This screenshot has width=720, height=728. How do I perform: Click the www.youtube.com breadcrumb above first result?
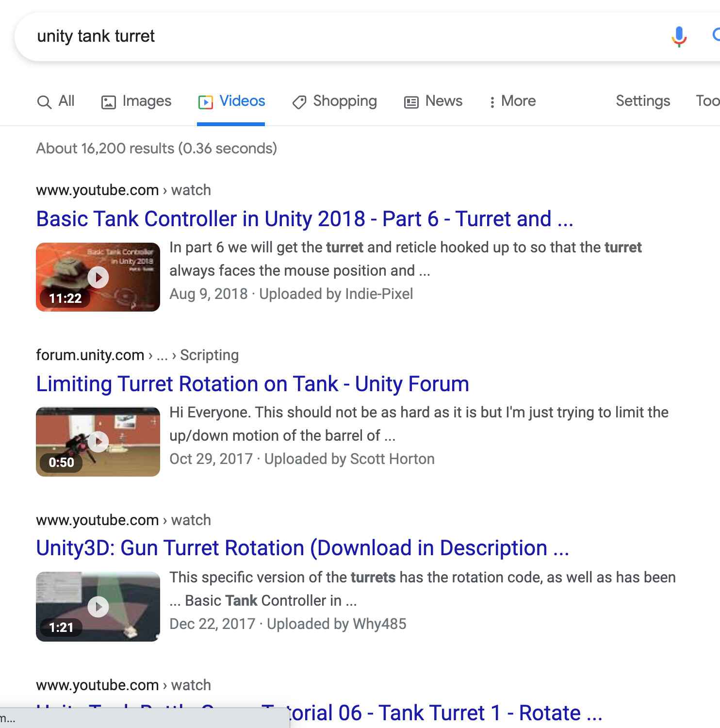pyautogui.click(x=97, y=190)
